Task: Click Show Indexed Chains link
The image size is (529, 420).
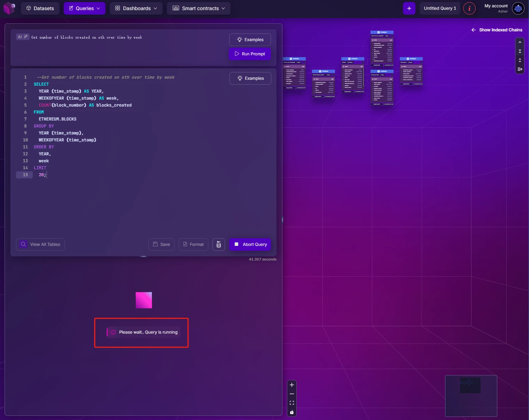Action: [x=497, y=30]
